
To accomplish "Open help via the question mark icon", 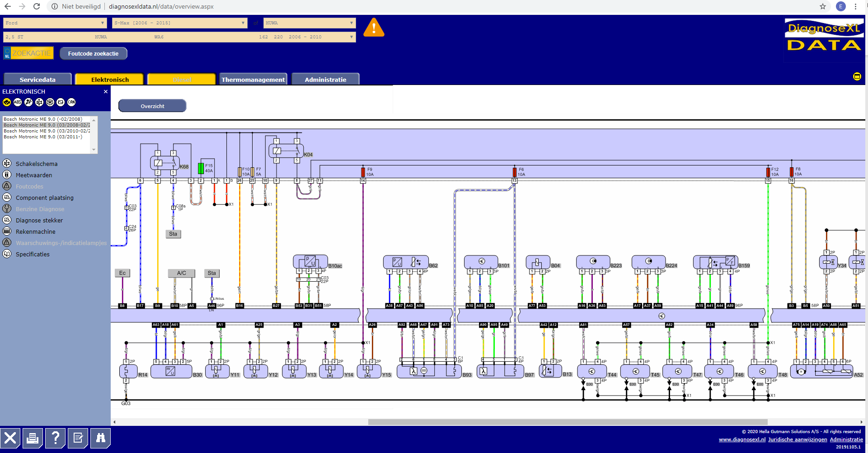I will pyautogui.click(x=55, y=438).
